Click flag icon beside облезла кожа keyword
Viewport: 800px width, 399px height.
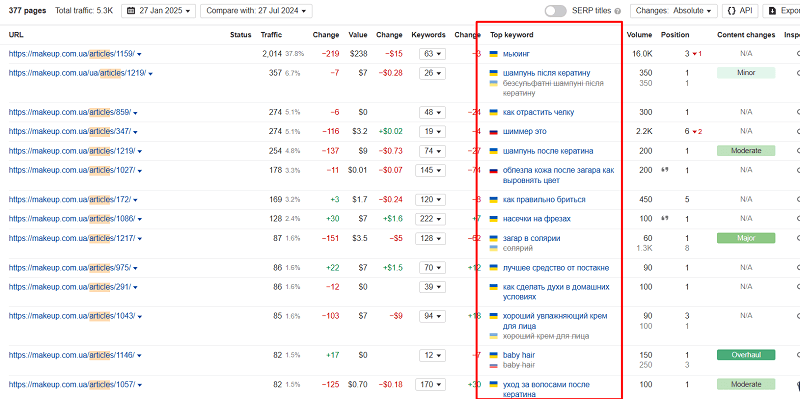(x=493, y=170)
